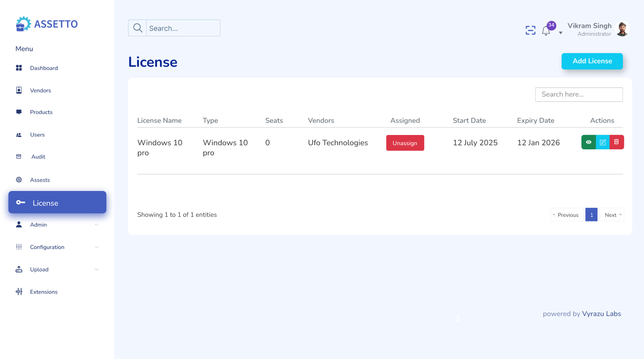Go to Dashboard in sidebar

[44, 68]
